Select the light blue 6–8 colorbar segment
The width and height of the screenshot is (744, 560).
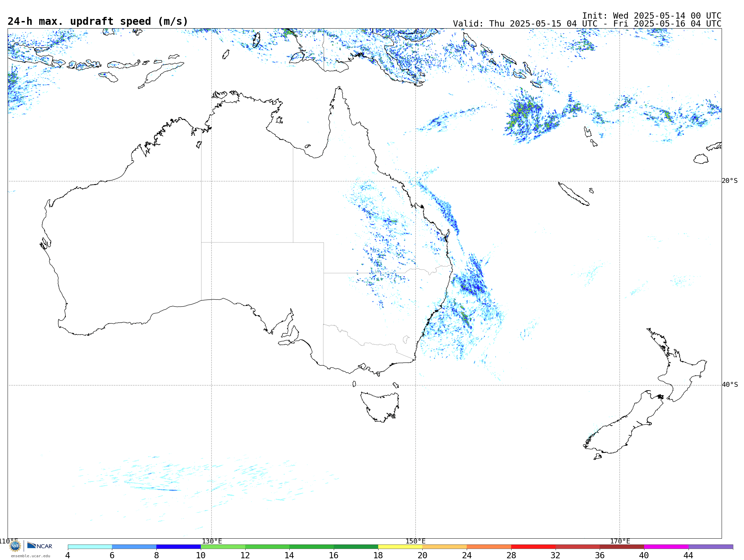[x=134, y=547]
